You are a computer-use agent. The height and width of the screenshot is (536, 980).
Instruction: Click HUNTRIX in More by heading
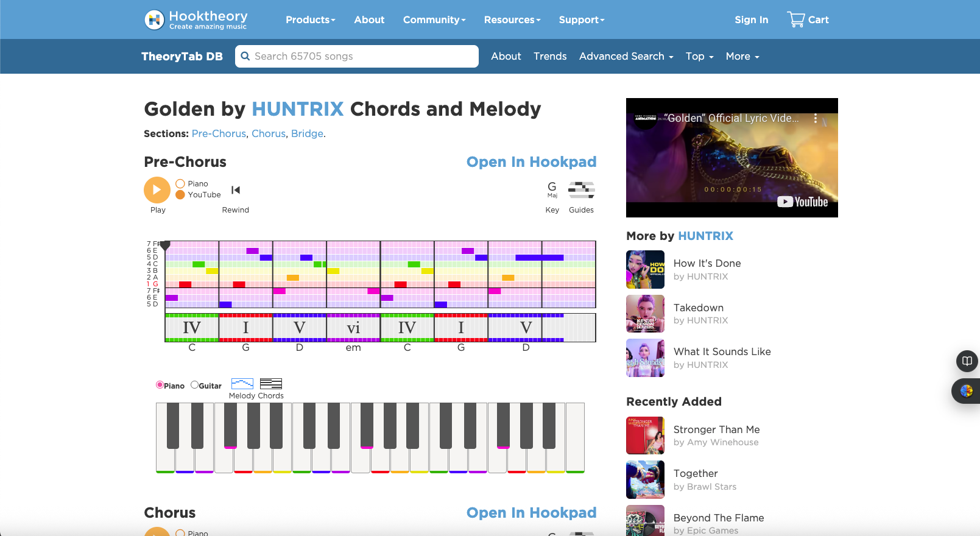[705, 236]
